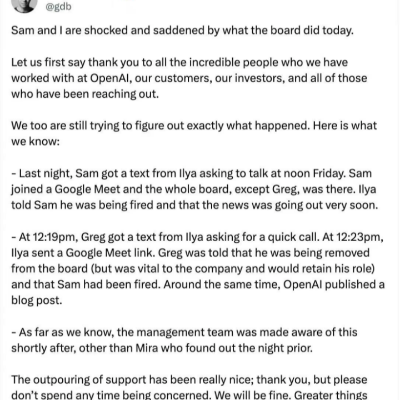Click the 'Last night, Sam got a text' line
This screenshot has width=400, height=400.
point(191,173)
